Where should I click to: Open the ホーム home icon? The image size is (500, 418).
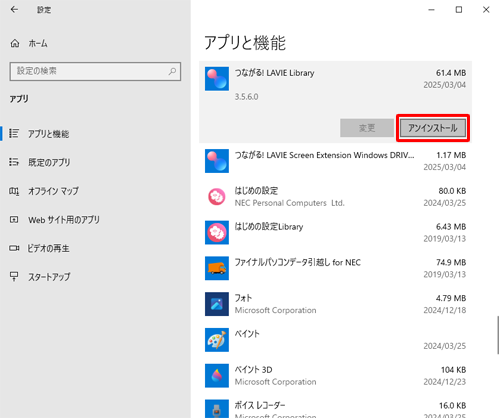click(15, 43)
